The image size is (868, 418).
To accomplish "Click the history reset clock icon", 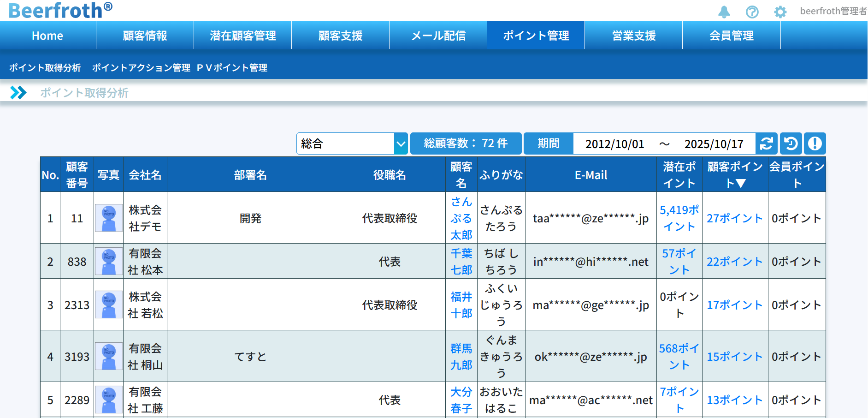I will point(791,143).
